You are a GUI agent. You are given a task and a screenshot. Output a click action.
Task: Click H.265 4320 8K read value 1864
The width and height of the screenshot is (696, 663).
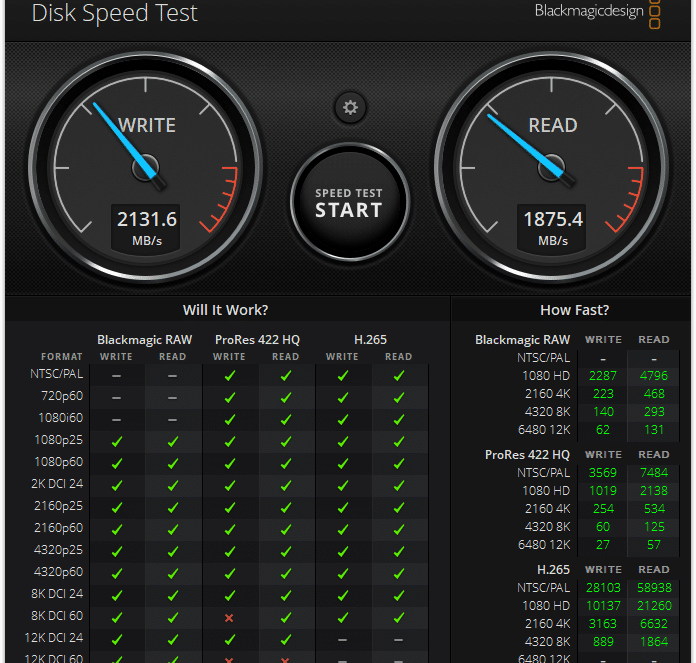pyautogui.click(x=654, y=641)
